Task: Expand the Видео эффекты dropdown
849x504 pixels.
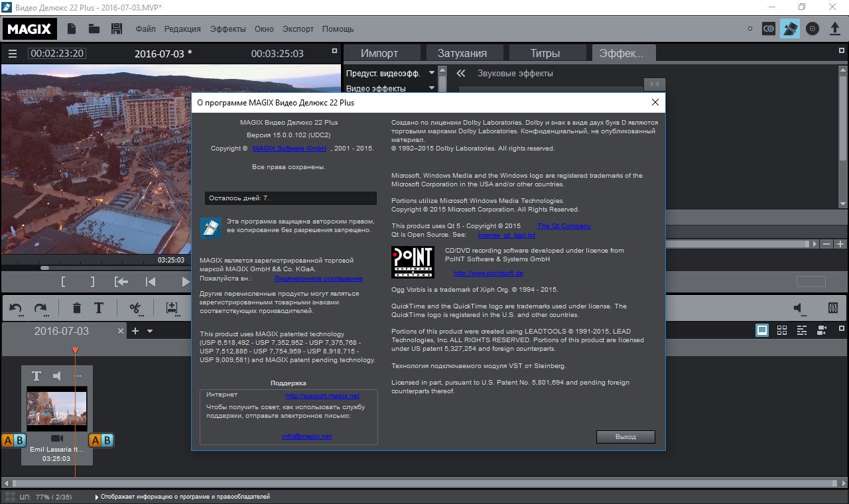Action: [x=432, y=88]
